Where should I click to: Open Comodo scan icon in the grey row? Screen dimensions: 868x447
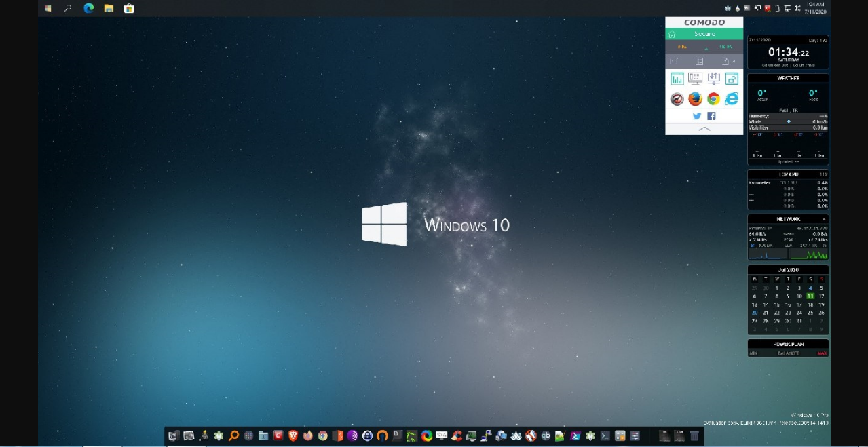pos(674,61)
